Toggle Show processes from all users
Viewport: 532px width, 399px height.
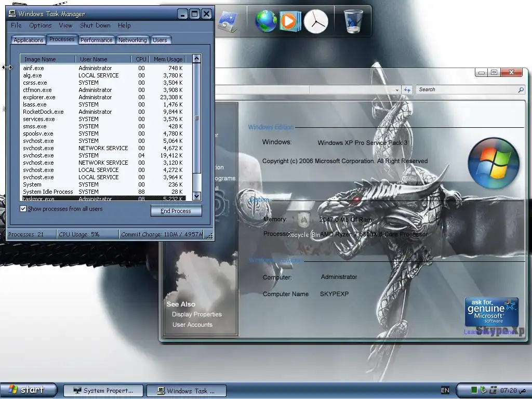coord(23,209)
